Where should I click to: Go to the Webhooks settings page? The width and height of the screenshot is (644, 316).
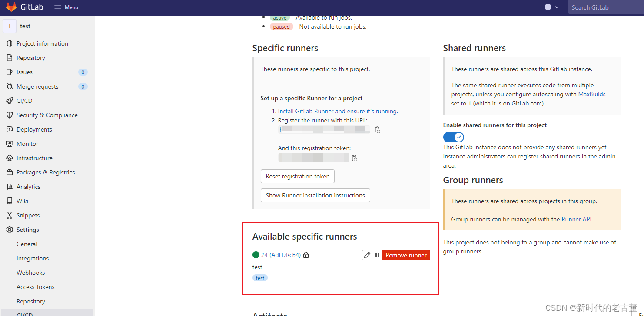(x=30, y=272)
